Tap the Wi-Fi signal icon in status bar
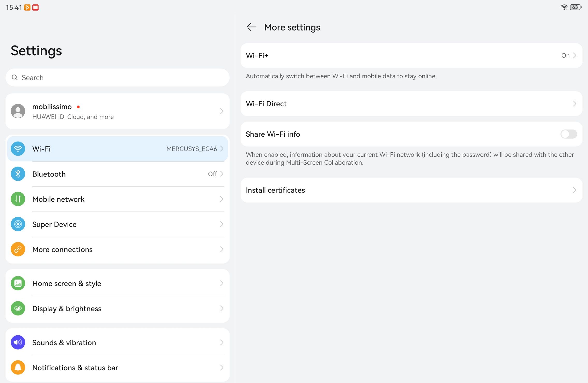 (564, 7)
